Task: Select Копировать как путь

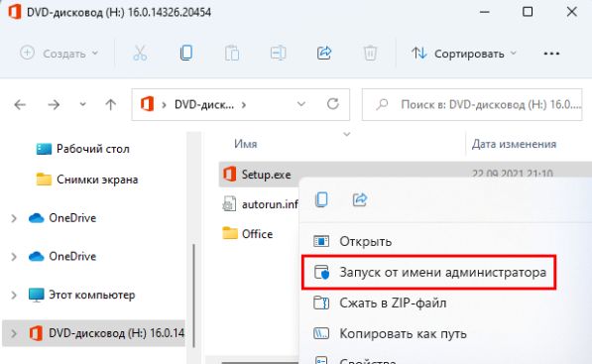Action: coord(390,333)
